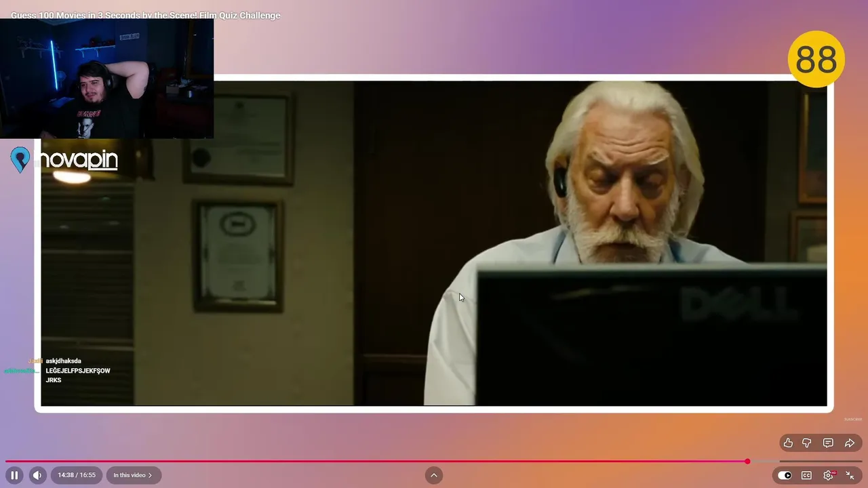Toggle the autoplay switch
The image size is (868, 488).
(x=785, y=475)
